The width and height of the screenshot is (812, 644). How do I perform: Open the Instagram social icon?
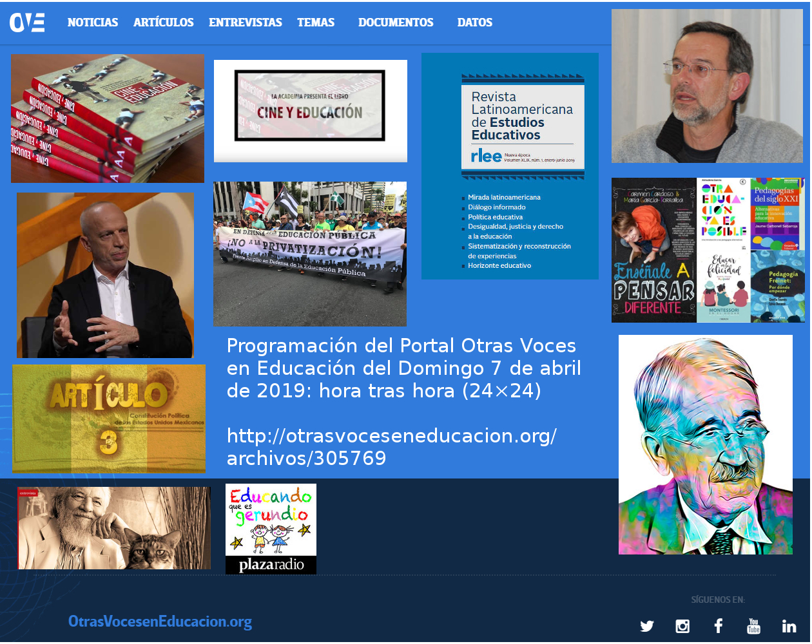point(682,626)
